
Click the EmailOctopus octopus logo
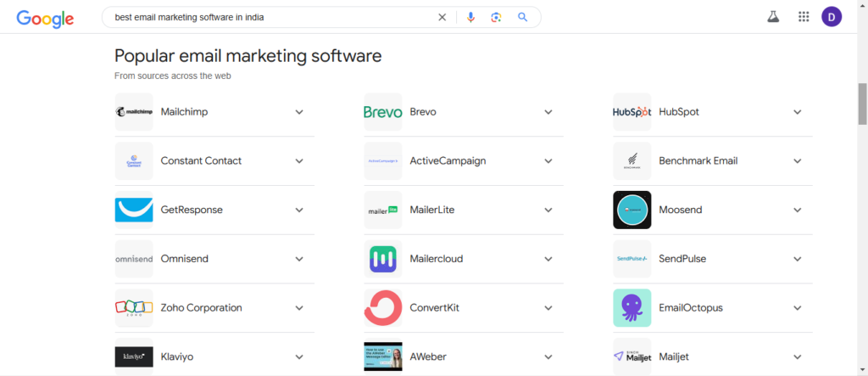tap(632, 308)
